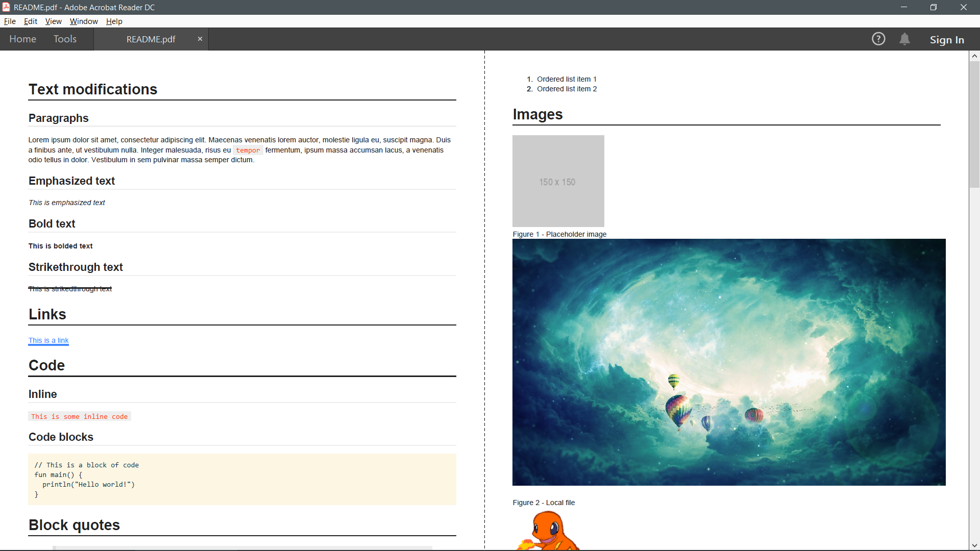Click the scroll up arrow
This screenshot has height=551, width=980.
[974, 56]
